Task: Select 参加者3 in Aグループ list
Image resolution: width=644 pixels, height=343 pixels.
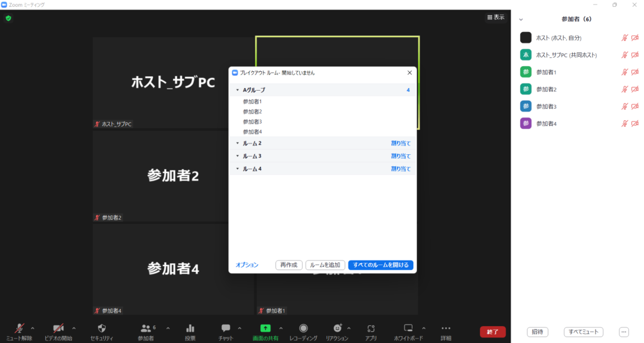Action: click(252, 121)
